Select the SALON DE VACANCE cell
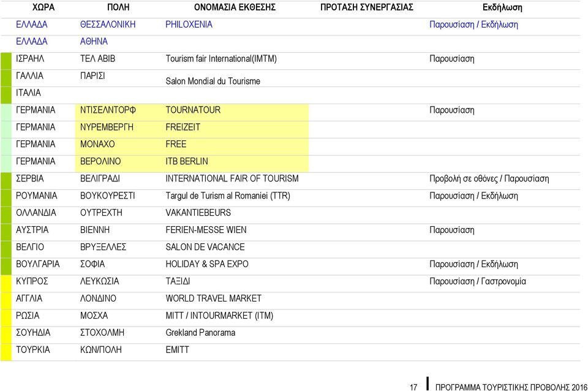Screen dimensions: 588x391 coord(205,247)
